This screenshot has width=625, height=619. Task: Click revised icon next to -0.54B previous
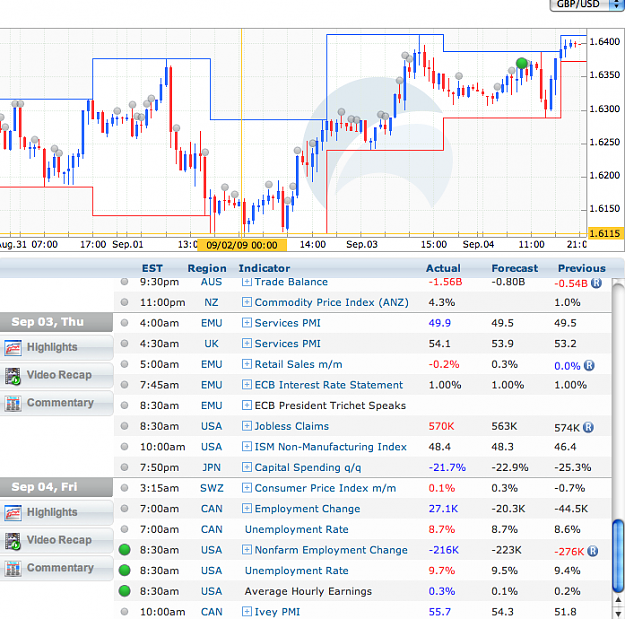[596, 283]
